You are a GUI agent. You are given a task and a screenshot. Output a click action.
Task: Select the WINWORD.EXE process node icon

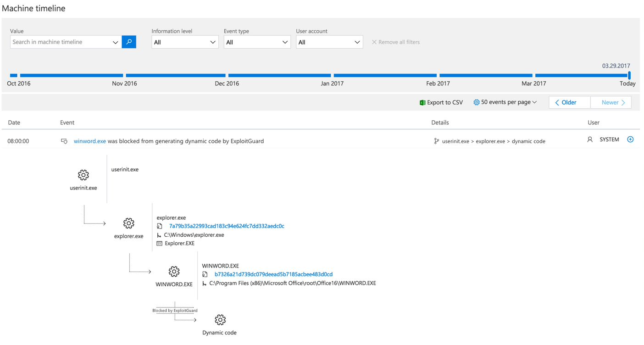174,272
